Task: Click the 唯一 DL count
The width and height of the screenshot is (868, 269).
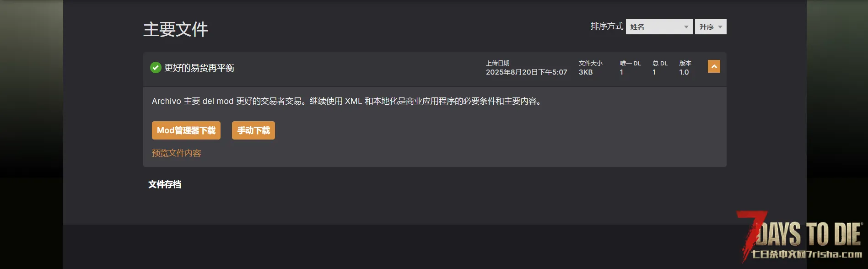Action: (621, 72)
